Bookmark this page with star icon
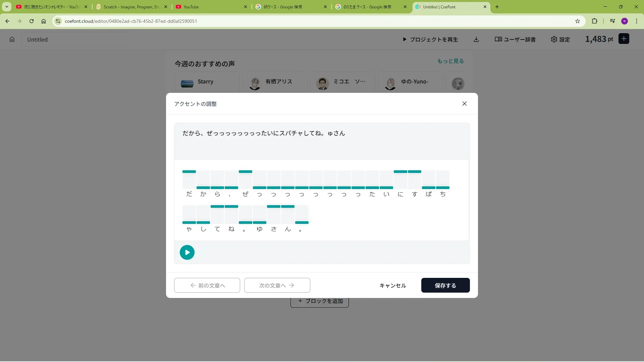644x362 pixels. click(577, 21)
